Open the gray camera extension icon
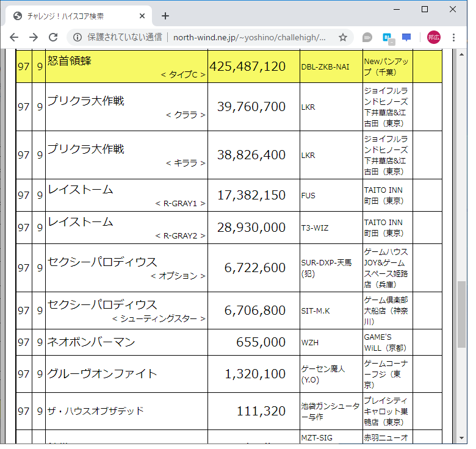 367,37
